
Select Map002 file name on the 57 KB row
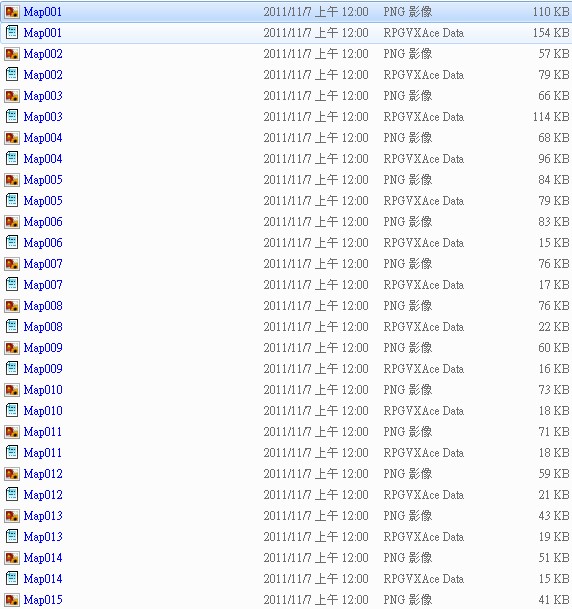click(43, 54)
